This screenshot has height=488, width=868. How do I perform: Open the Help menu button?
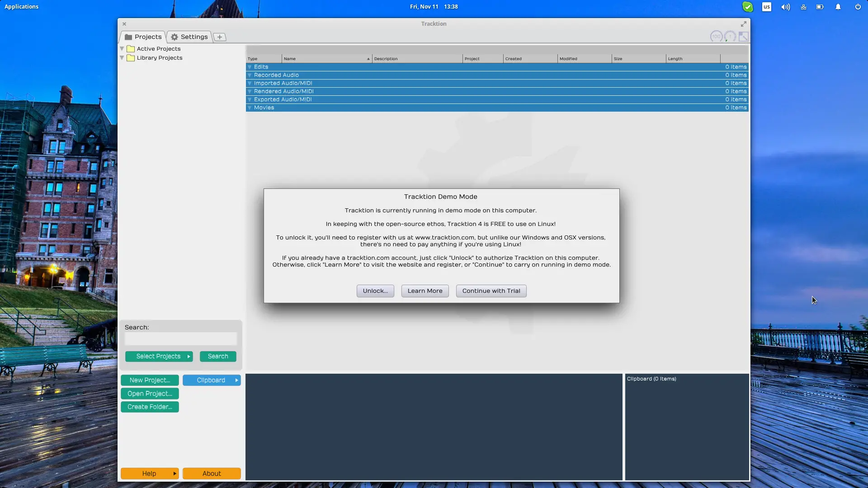point(150,474)
